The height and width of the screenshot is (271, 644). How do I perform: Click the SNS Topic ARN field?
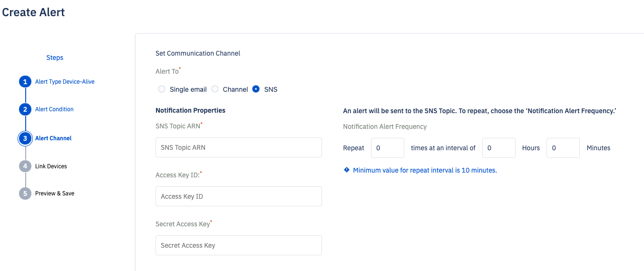pyautogui.click(x=239, y=147)
